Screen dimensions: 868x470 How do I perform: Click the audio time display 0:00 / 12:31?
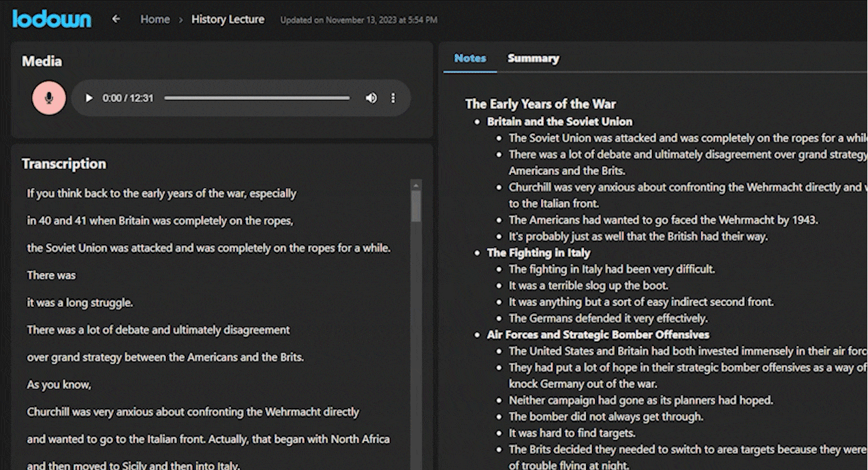pos(128,98)
